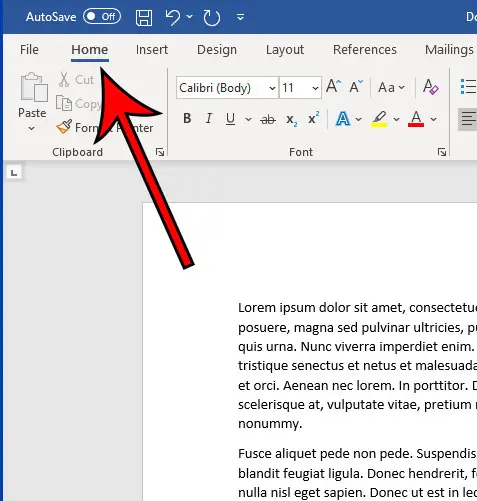Screen dimensions: 477x501
Task: Increase font size with grow icon
Action: click(333, 87)
